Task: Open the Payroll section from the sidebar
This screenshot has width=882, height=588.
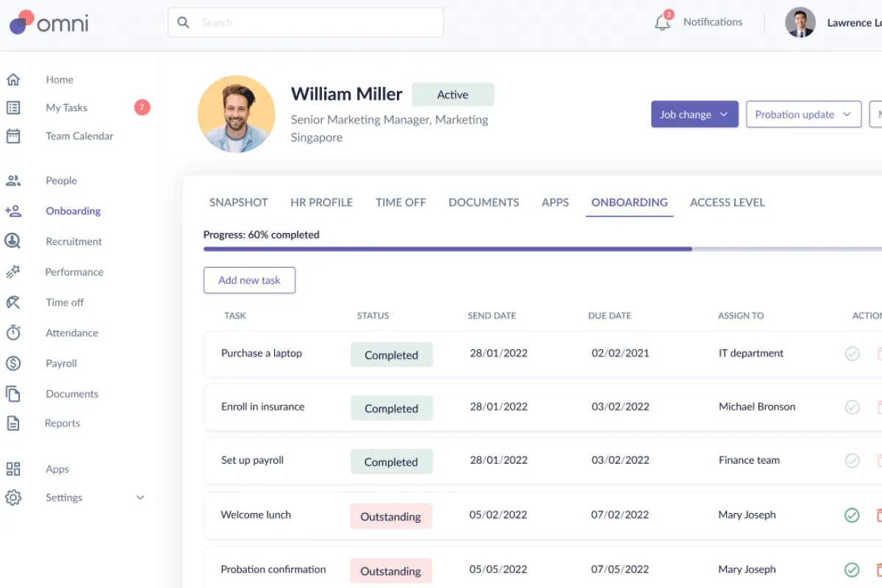Action: tap(61, 363)
